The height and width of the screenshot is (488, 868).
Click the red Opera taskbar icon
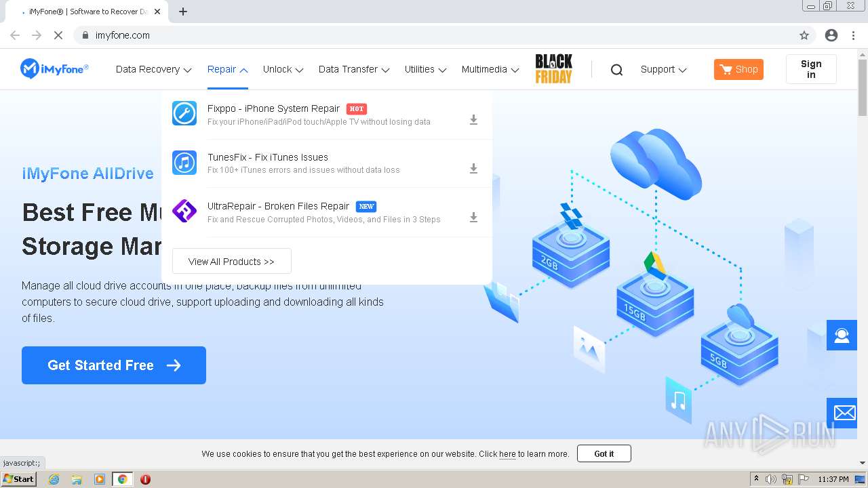(145, 479)
